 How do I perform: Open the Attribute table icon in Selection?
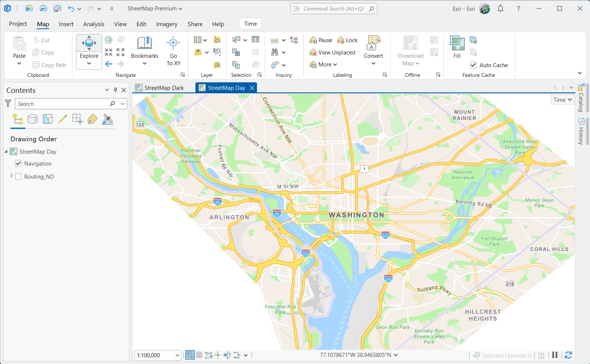pos(255,40)
